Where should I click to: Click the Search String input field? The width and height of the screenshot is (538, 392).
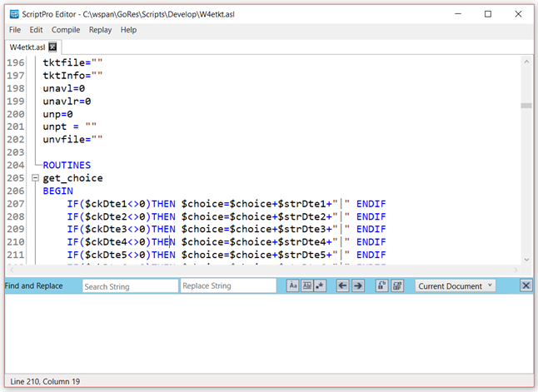click(x=129, y=285)
